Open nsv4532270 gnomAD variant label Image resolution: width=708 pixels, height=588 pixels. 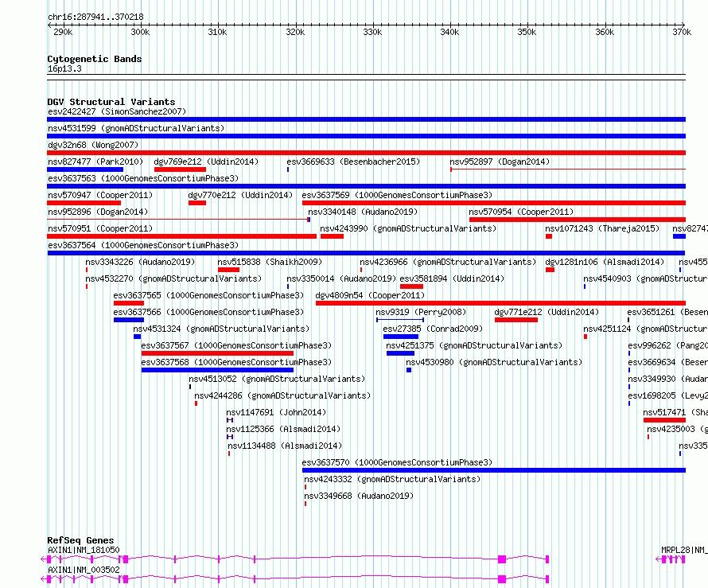click(x=173, y=278)
